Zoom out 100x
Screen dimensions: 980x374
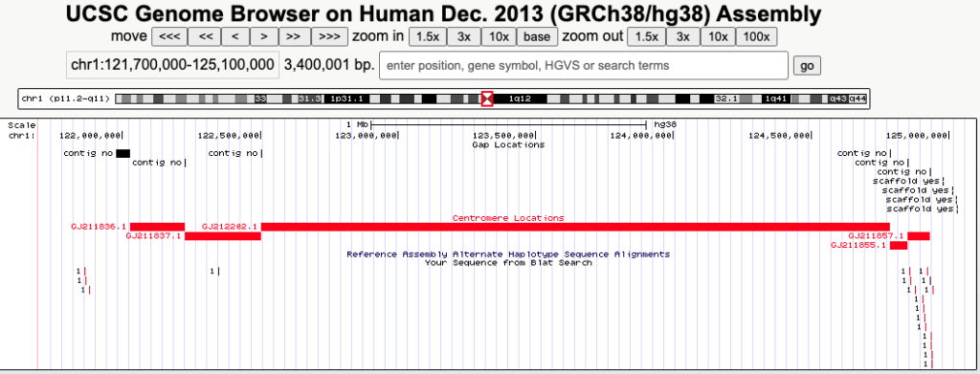pos(756,37)
